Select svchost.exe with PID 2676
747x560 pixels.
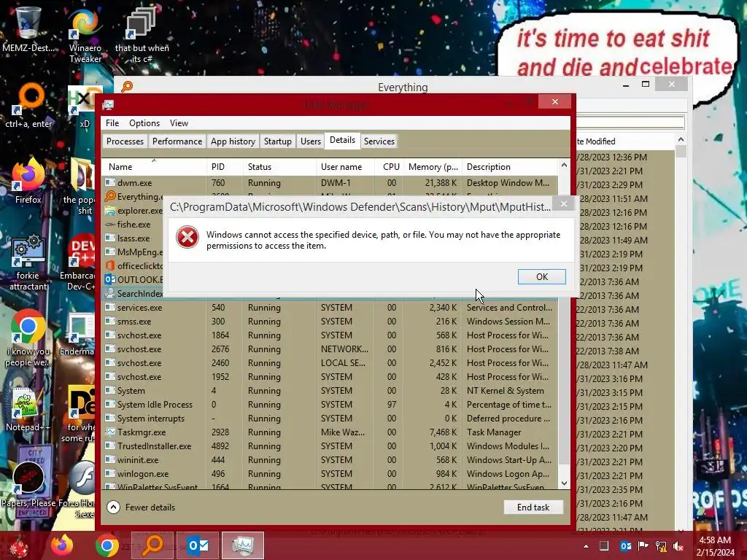pos(330,349)
